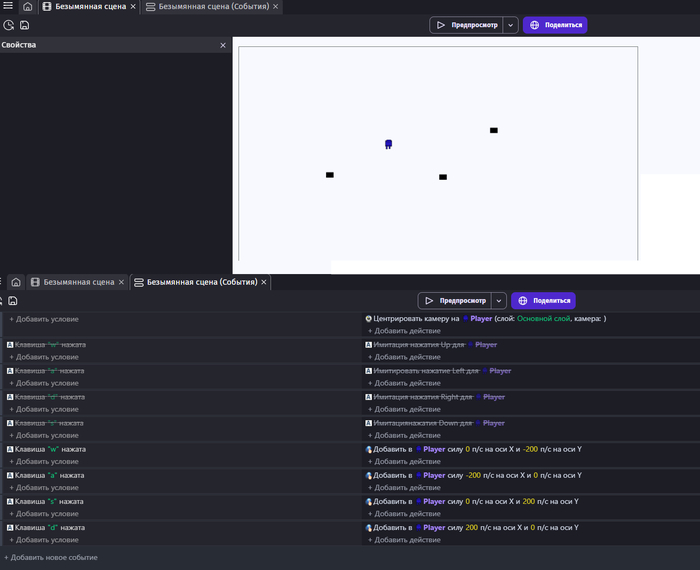Close the События tab in the scene editor window

(275, 7)
